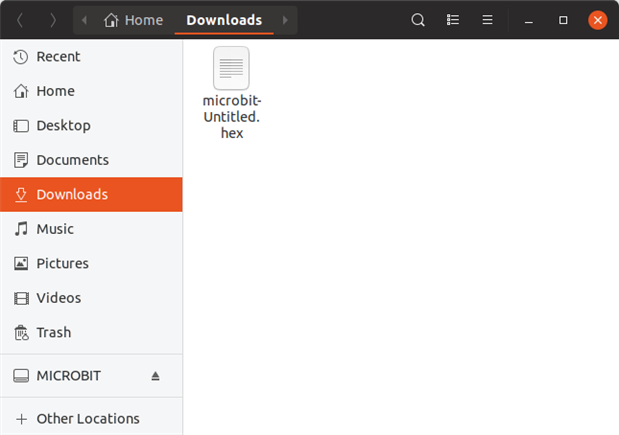Click the Pictures image icon in sidebar
The width and height of the screenshot is (619, 435).
pyautogui.click(x=21, y=263)
